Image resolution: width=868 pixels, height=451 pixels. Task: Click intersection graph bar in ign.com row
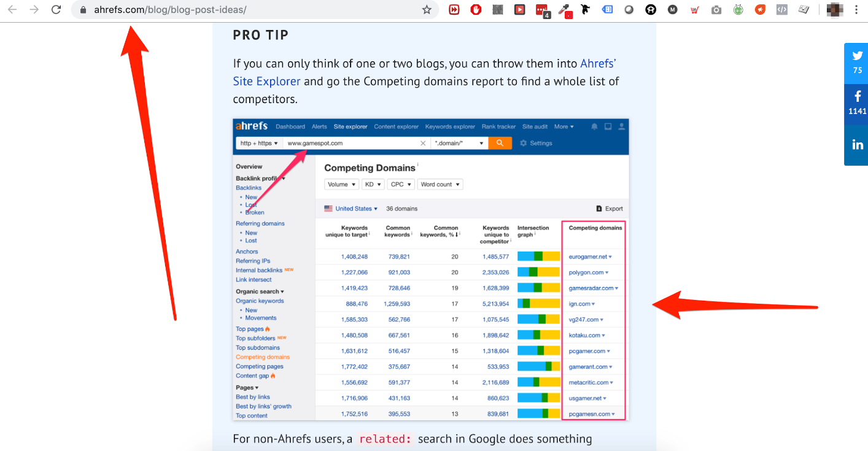[538, 304]
